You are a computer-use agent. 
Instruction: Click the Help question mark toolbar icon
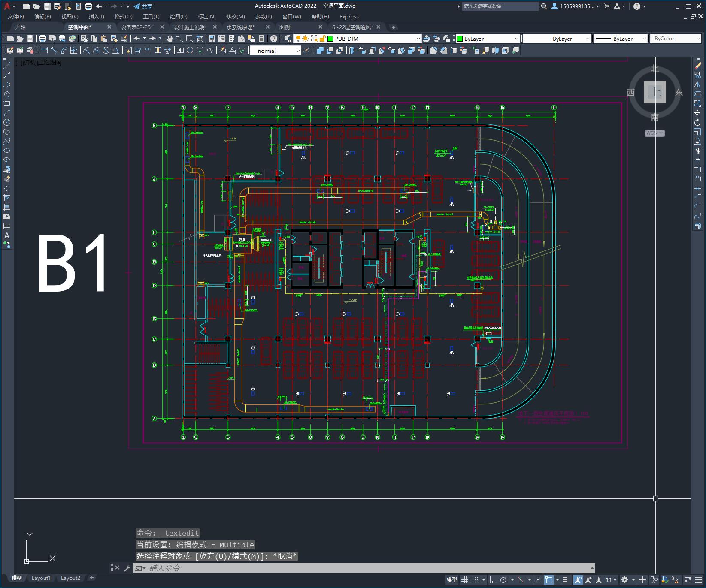click(274, 39)
